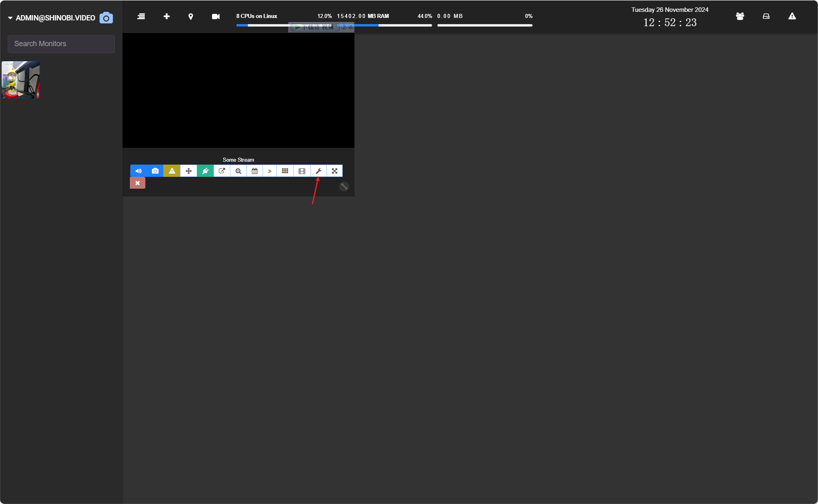818x504 pixels.
Task: Click the blue camera logo beside username
Action: [x=106, y=18]
